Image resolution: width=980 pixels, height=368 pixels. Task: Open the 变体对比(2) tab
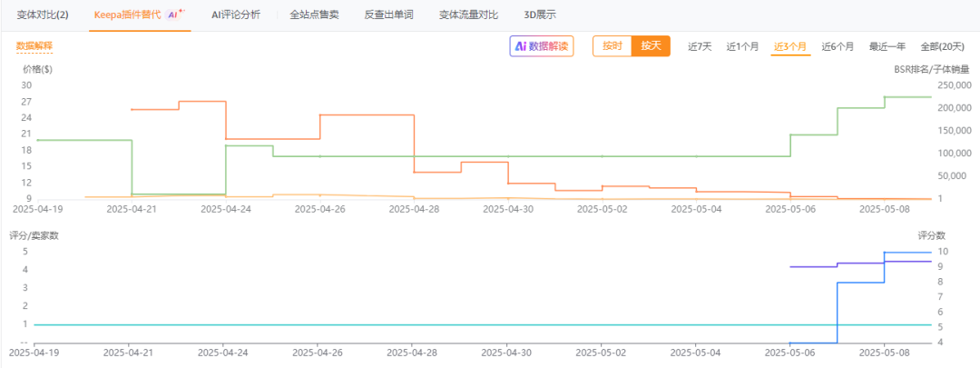[x=43, y=15]
